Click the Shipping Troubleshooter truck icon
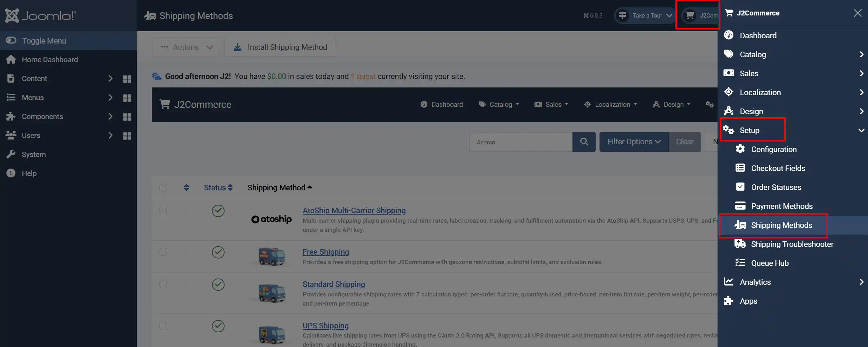This screenshot has height=347, width=868. click(x=740, y=244)
